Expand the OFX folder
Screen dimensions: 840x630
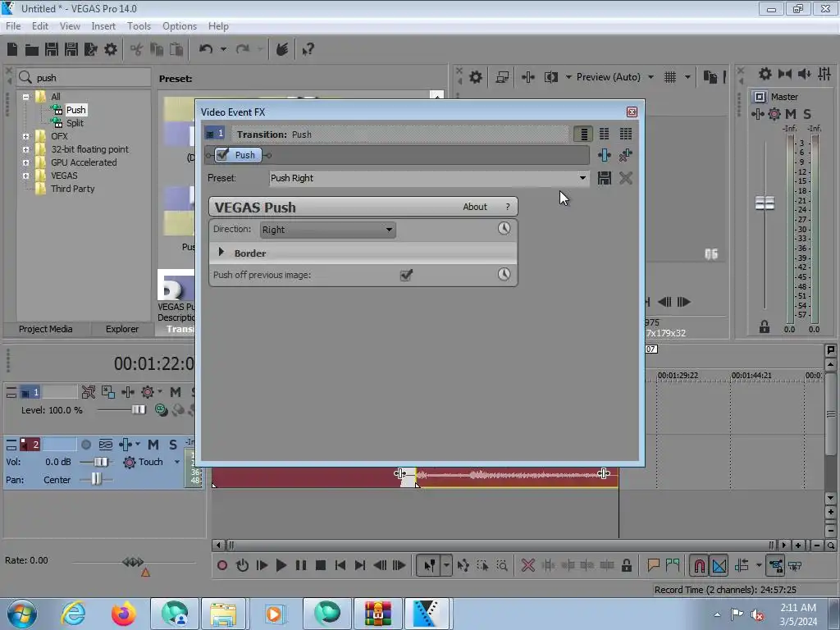pyautogui.click(x=25, y=137)
